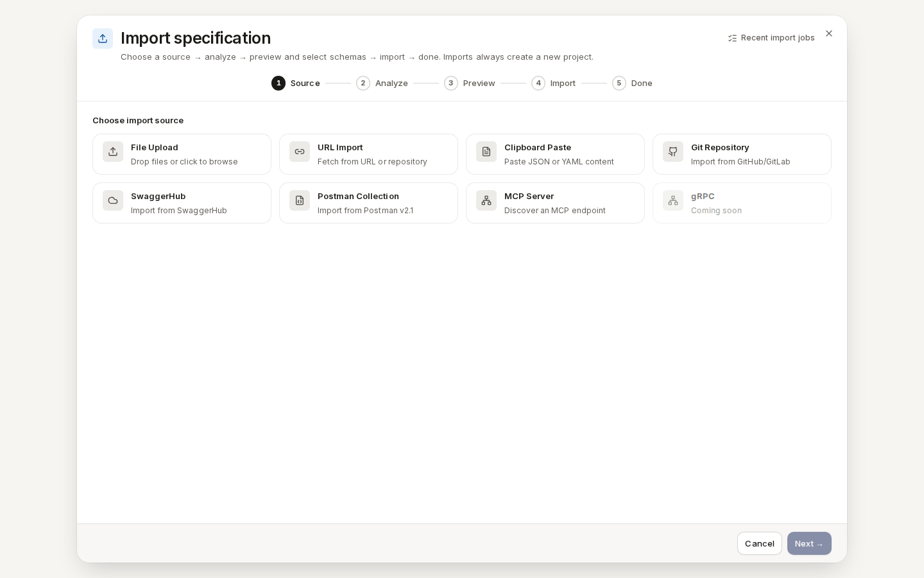Click the gRPC network icon
This screenshot has width=924, height=578.
673,200
